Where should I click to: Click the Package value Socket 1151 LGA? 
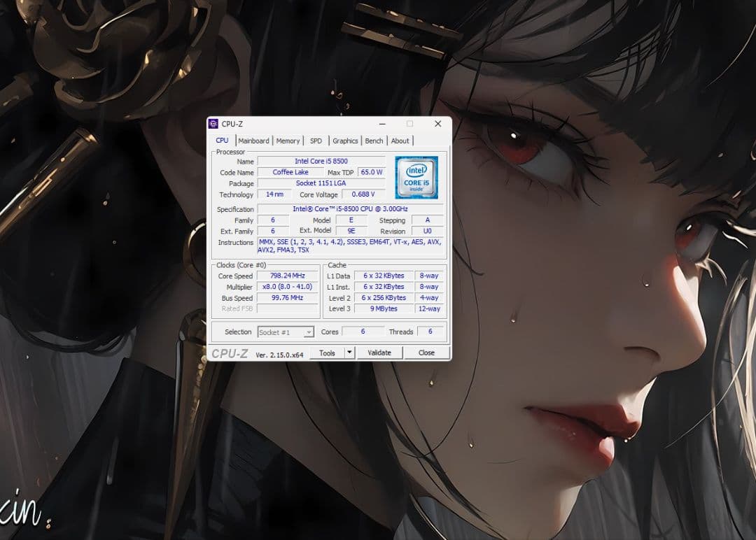coord(321,183)
